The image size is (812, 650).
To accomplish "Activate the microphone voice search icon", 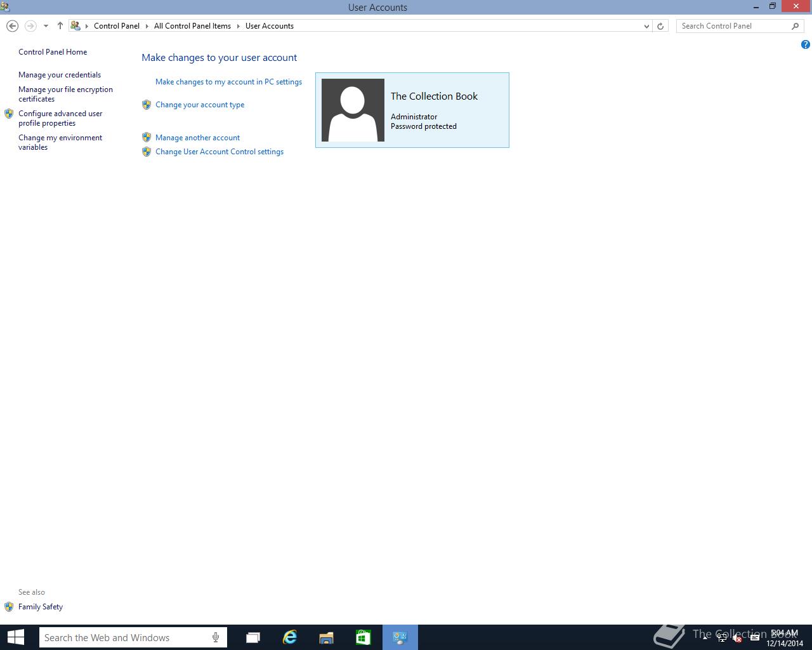I will pos(216,637).
